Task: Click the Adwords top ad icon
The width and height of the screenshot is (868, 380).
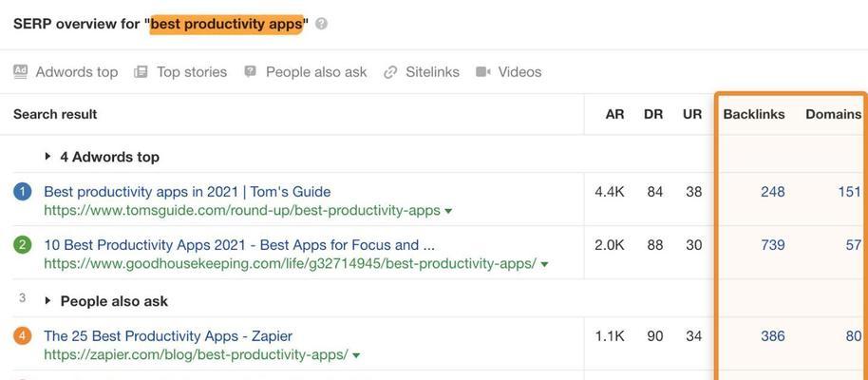Action: point(21,72)
